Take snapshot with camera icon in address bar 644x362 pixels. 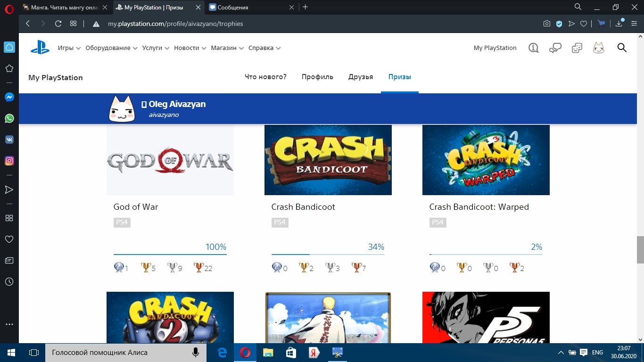[547, 24]
